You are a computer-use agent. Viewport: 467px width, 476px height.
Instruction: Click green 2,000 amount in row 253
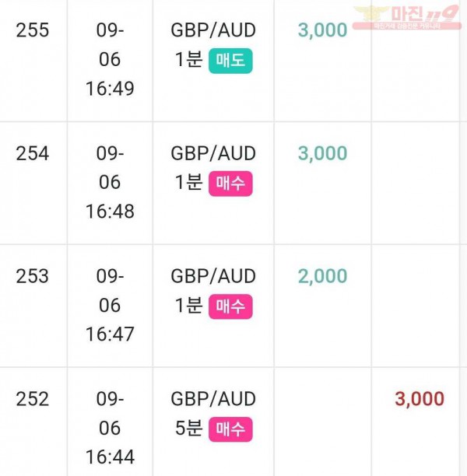tap(323, 276)
